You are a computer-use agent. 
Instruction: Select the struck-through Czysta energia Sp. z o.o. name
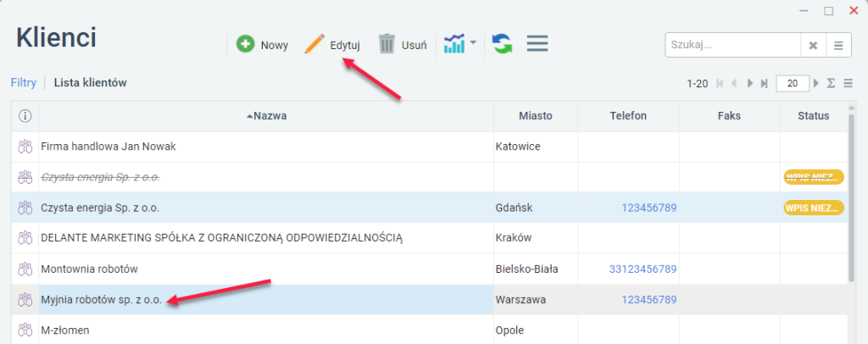[100, 178]
